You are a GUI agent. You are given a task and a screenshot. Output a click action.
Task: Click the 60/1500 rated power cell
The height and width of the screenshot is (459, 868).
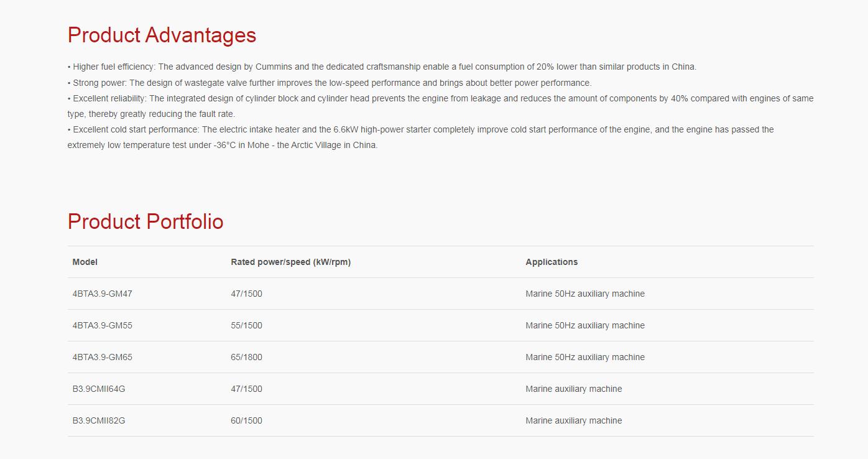click(246, 421)
